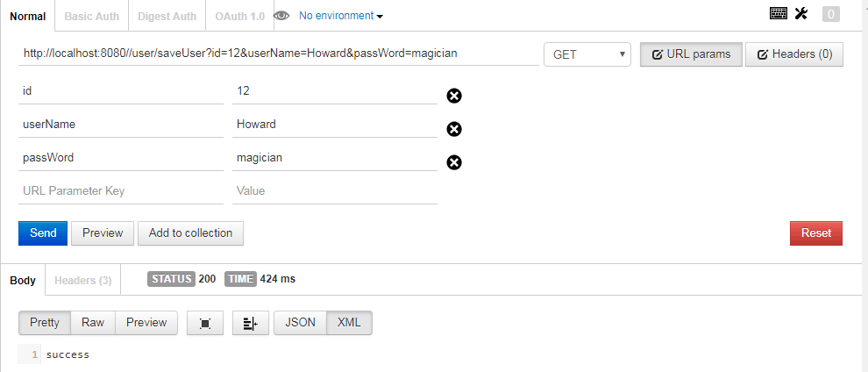This screenshot has height=372, width=868.
Task: Remove the id parameter row
Action: pyautogui.click(x=454, y=97)
